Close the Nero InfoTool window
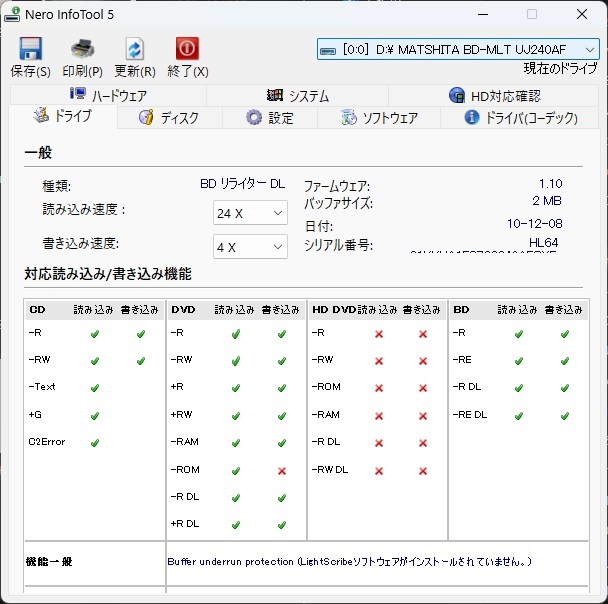 (x=582, y=14)
